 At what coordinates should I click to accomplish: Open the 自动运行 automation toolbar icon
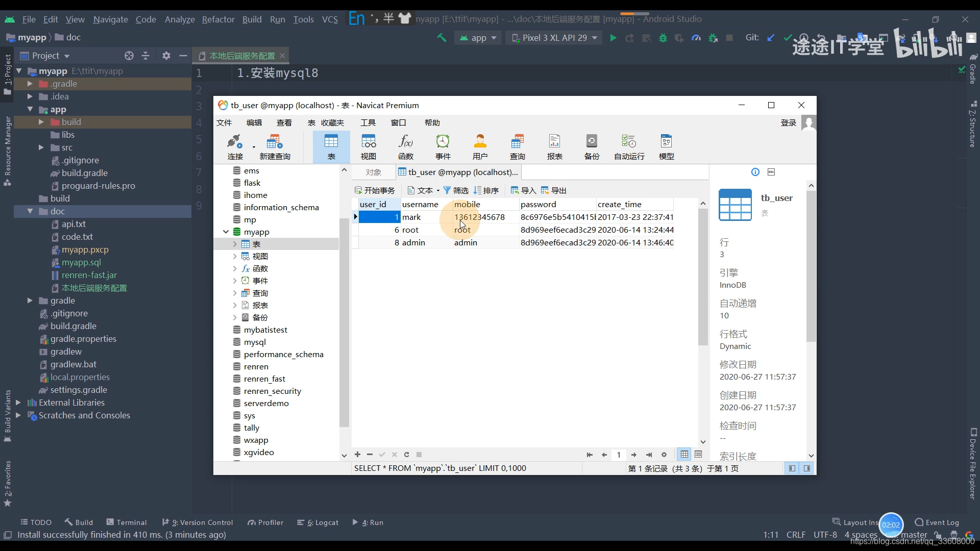629,146
